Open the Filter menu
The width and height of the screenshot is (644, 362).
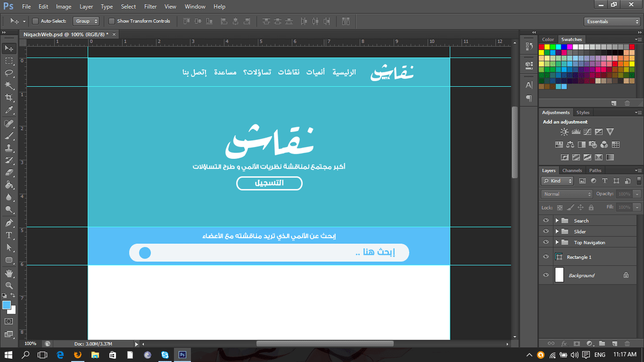[150, 7]
